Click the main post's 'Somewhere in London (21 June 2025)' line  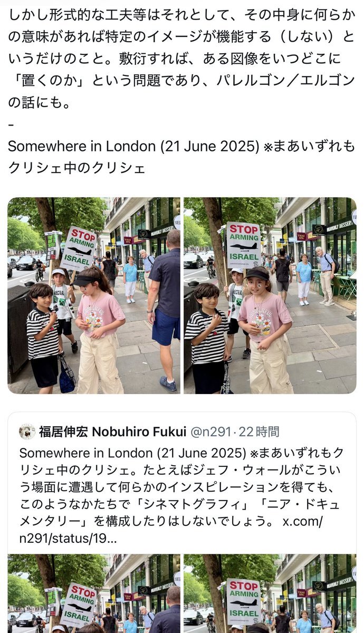coord(135,146)
